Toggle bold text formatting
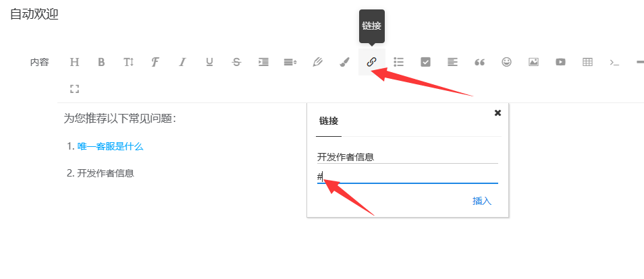Image resolution: width=644 pixels, height=279 pixels. (x=101, y=62)
